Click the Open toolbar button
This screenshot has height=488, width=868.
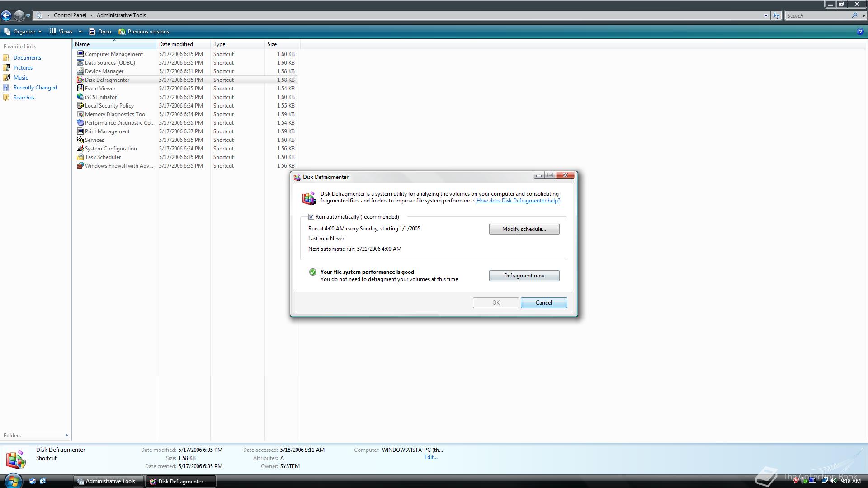pyautogui.click(x=100, y=32)
